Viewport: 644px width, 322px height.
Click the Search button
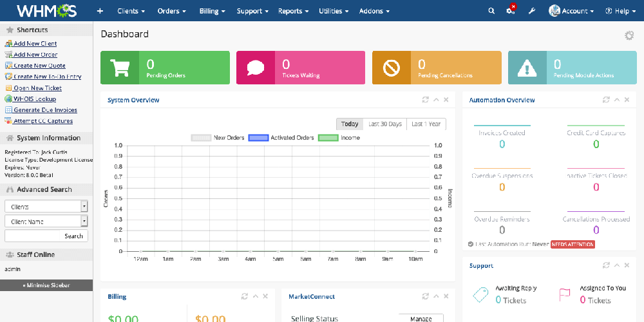[x=73, y=236]
